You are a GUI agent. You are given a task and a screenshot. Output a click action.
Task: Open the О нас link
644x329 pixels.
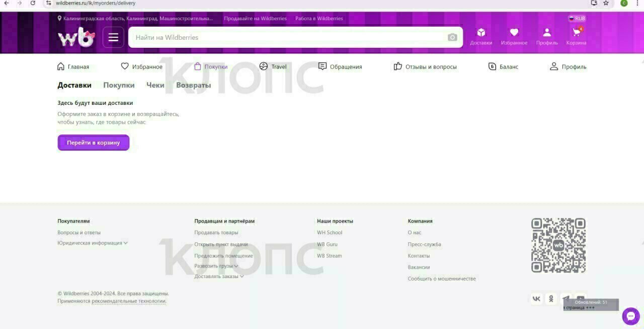pos(415,233)
